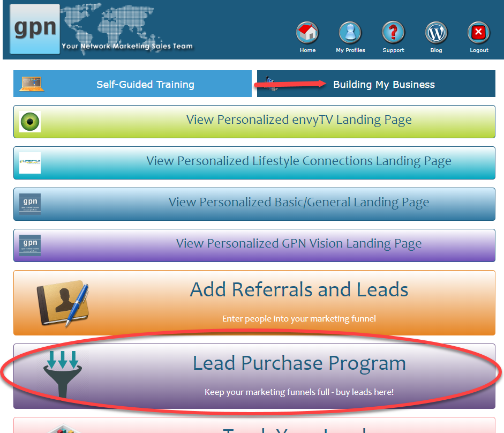Click the green envyTV eye icon
The height and width of the screenshot is (433, 504).
(30, 122)
